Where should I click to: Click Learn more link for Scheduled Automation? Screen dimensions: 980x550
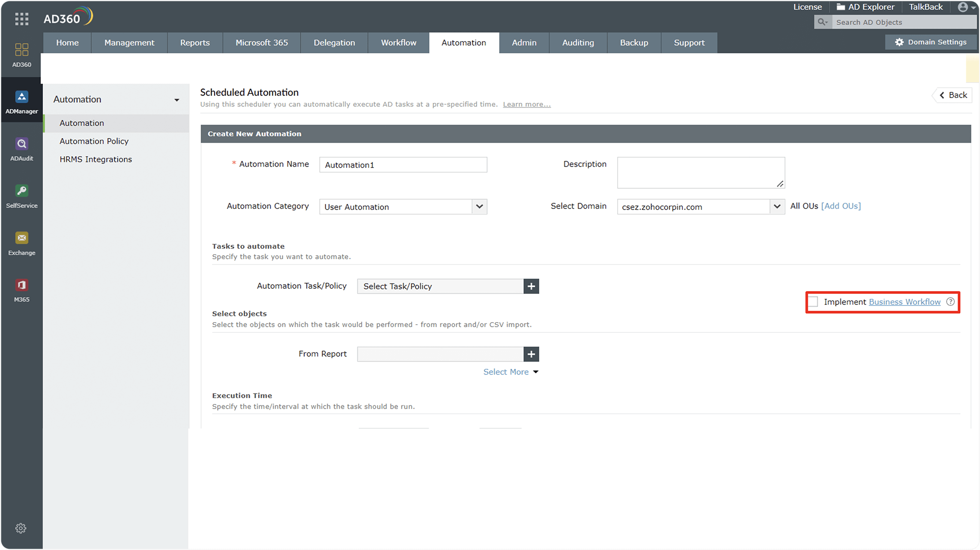click(x=527, y=104)
